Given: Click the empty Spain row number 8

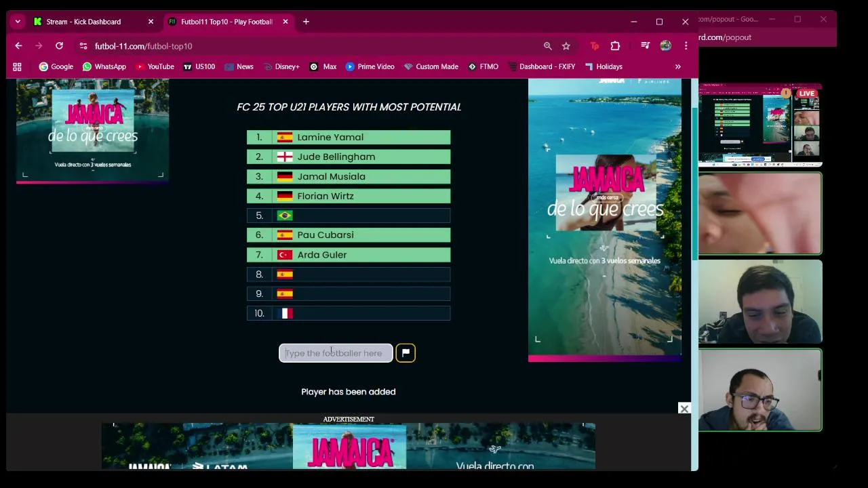Looking at the screenshot, I should coord(349,274).
